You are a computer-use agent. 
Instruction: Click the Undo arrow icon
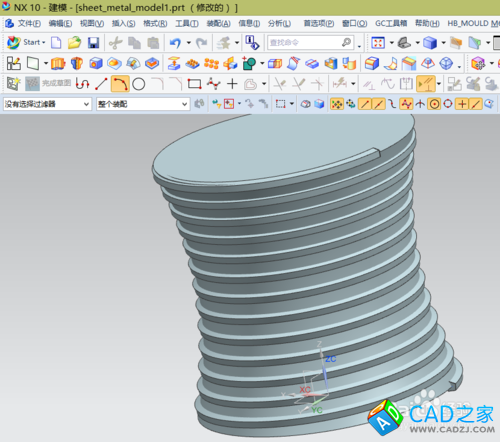[x=175, y=43]
